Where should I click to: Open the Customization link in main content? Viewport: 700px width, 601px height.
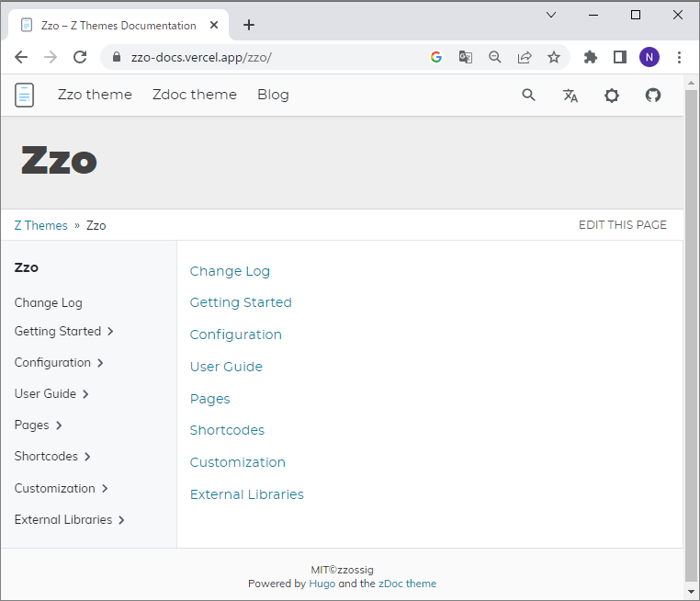237,462
